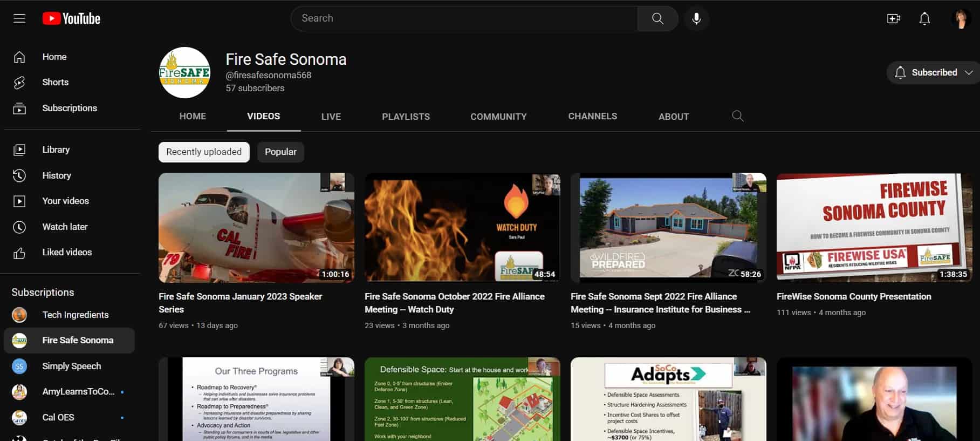This screenshot has height=441, width=980.
Task: Click the Fire Safe Sonoma sidebar avatar
Action: [x=19, y=340]
